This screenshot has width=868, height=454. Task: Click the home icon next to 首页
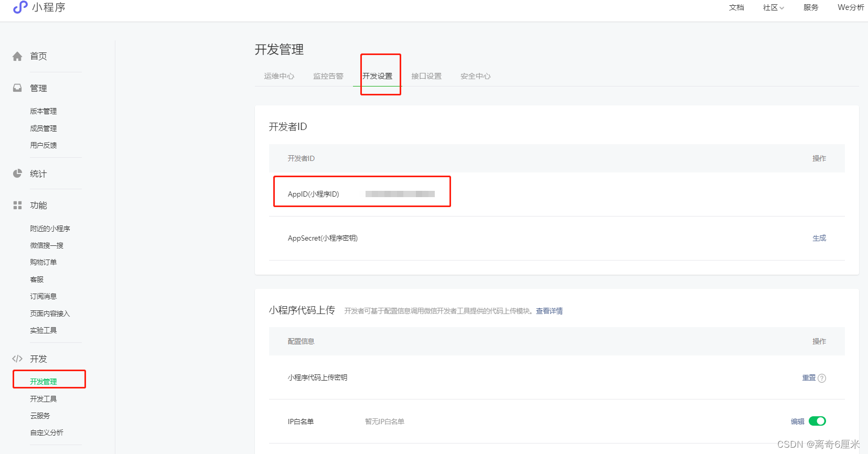(17, 56)
